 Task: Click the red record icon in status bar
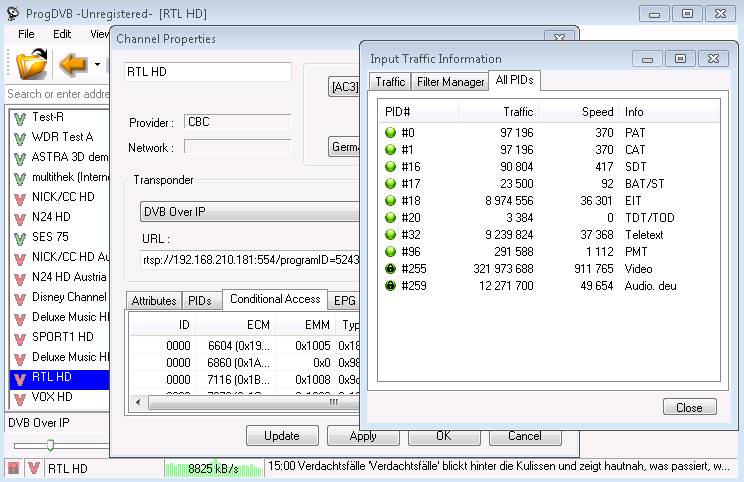coord(14,468)
